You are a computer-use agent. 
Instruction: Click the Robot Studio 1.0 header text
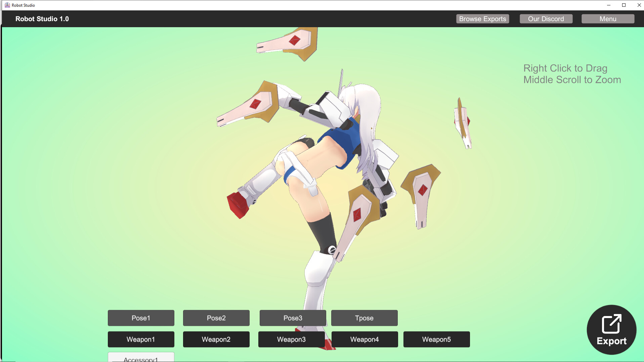coord(42,19)
